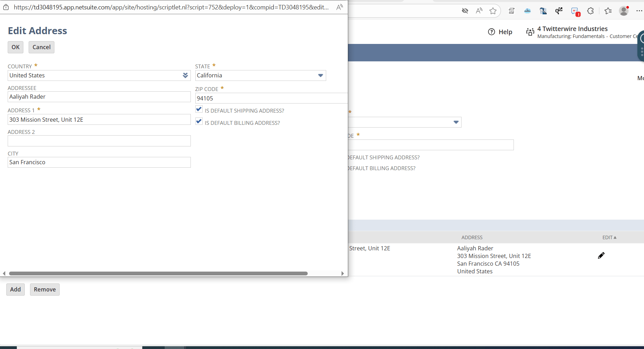644x349 pixels.
Task: Click the pencil icon to edit Aaliyah Rader's address
Action: tap(601, 255)
